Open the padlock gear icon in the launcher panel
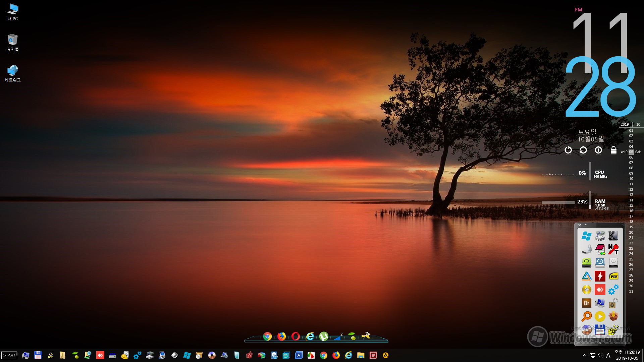 [x=613, y=303]
